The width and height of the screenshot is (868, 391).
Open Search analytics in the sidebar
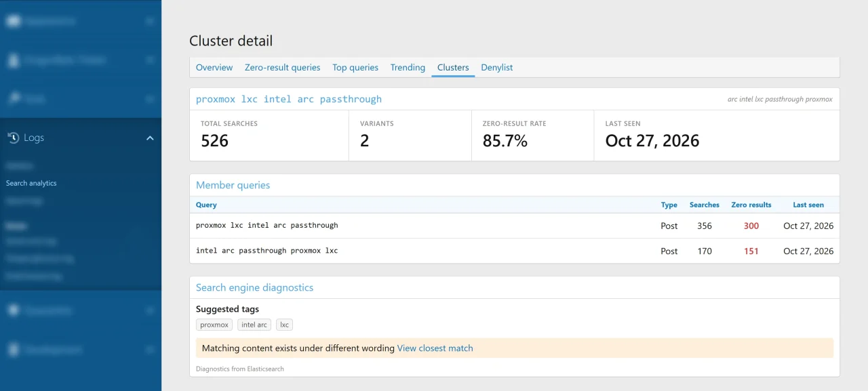pyautogui.click(x=31, y=183)
